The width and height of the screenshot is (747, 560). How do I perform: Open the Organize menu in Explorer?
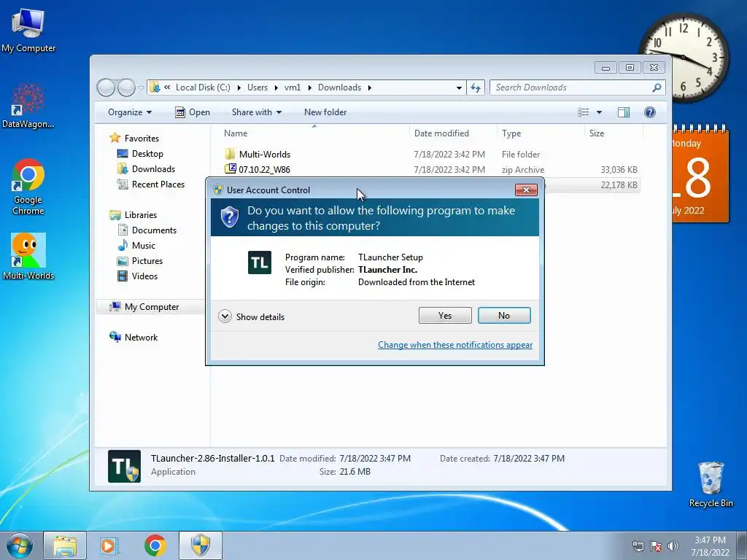(130, 112)
